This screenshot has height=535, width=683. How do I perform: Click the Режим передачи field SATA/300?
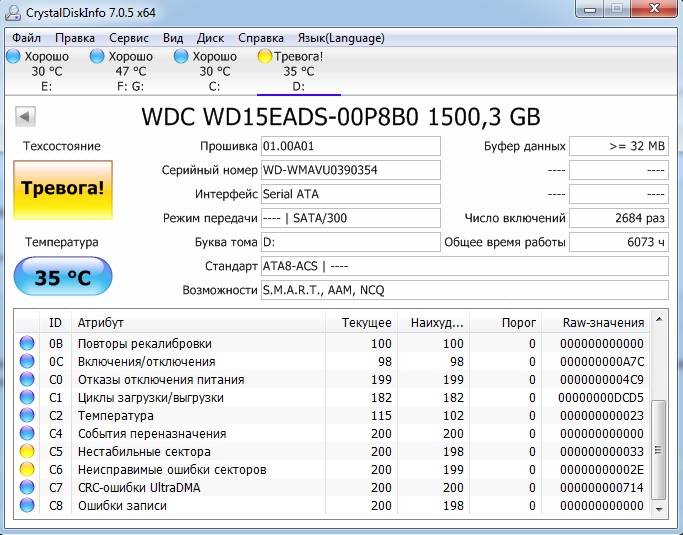(x=351, y=218)
